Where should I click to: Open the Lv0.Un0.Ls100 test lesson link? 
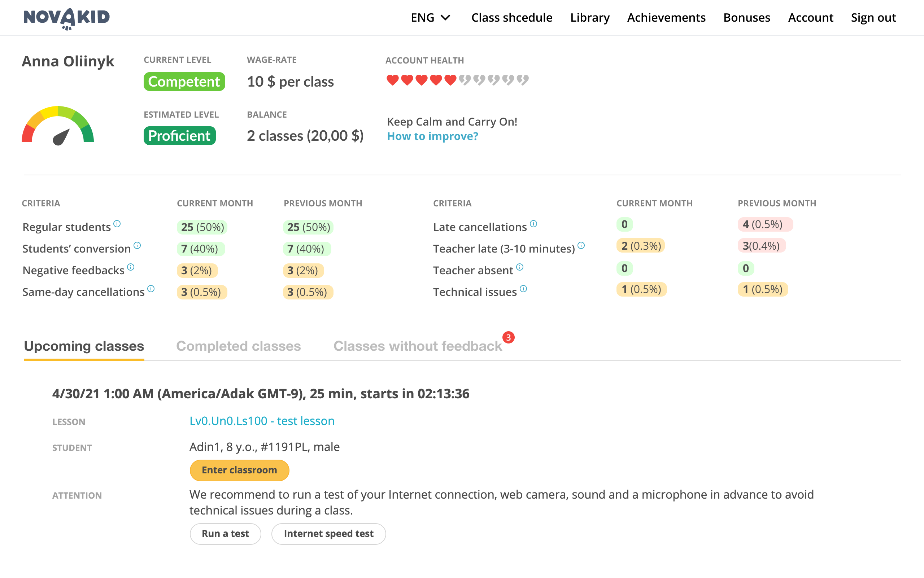(x=262, y=421)
